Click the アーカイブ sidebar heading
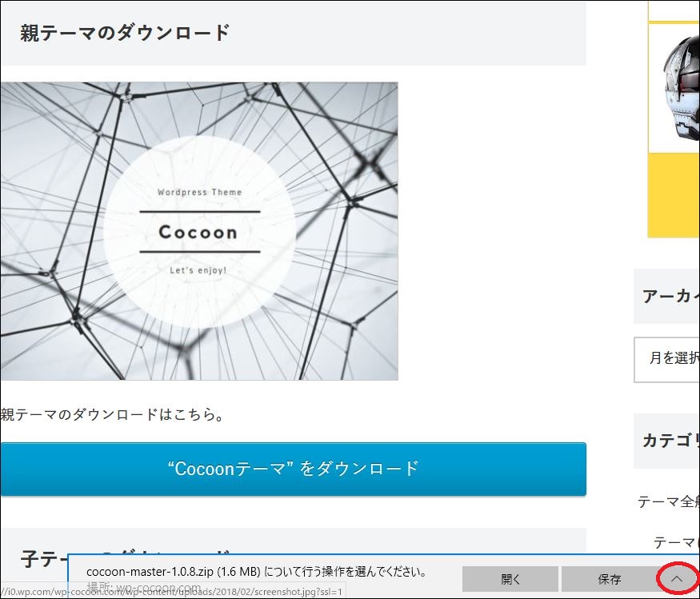 click(x=671, y=296)
